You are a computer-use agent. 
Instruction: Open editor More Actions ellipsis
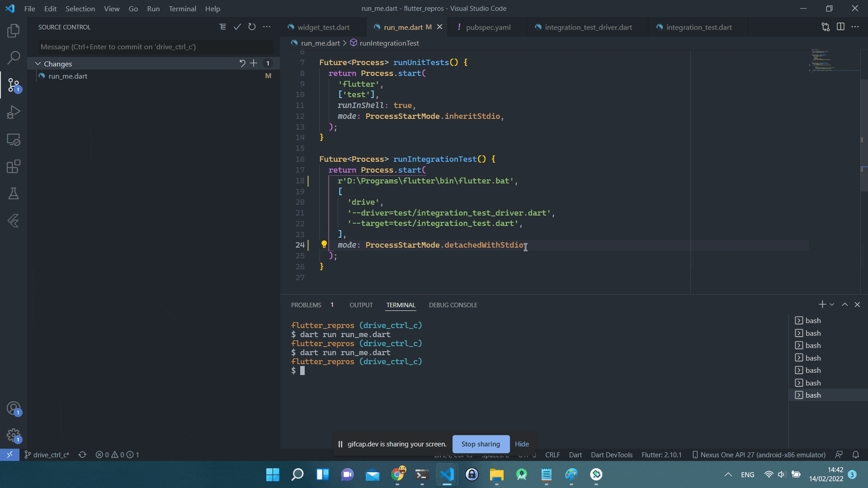pyautogui.click(x=855, y=27)
